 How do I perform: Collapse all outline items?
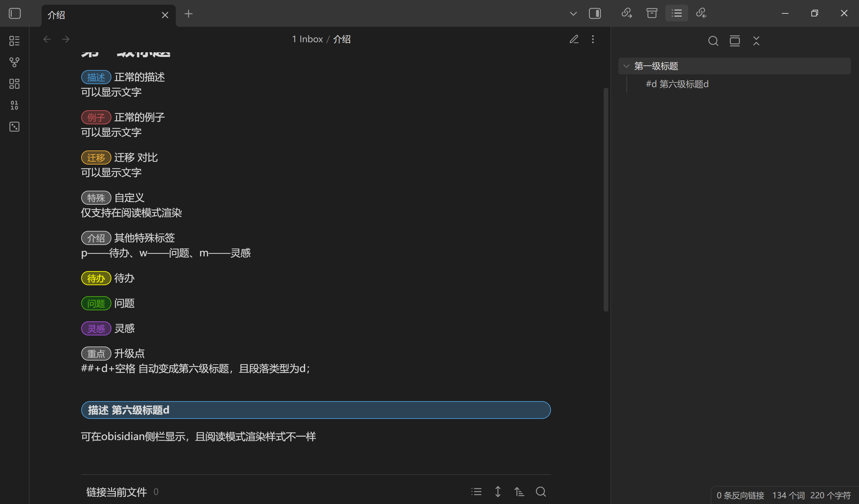[756, 41]
